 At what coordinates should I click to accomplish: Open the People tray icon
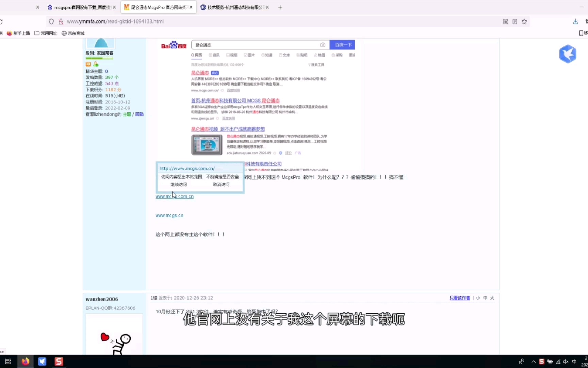(x=521, y=362)
